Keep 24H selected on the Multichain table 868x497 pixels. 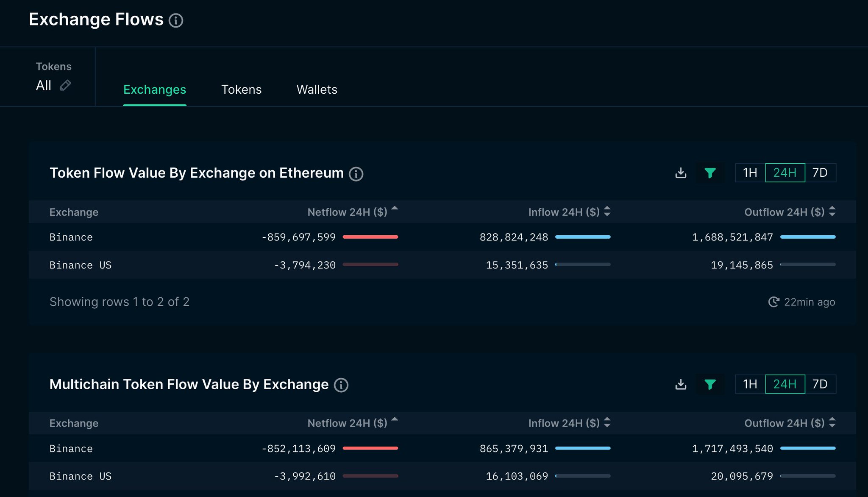(785, 384)
